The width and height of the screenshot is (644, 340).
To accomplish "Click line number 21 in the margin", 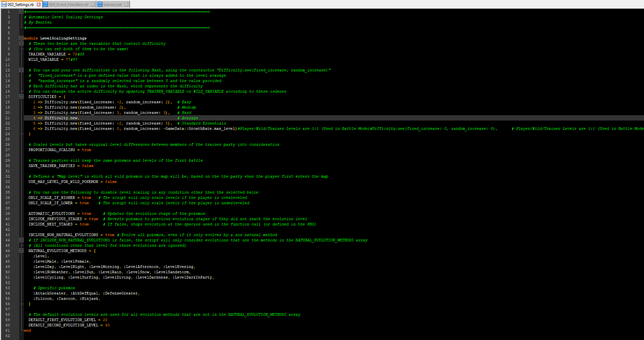I will tap(8, 118).
